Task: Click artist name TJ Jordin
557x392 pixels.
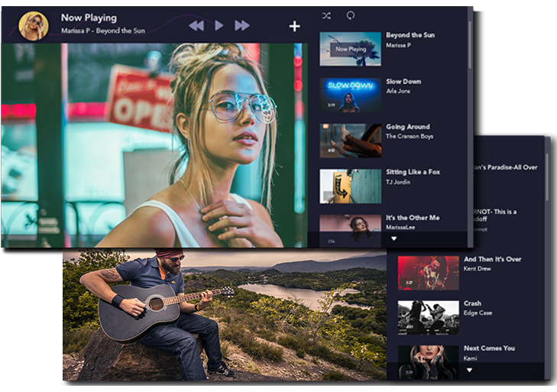Action: [x=398, y=182]
